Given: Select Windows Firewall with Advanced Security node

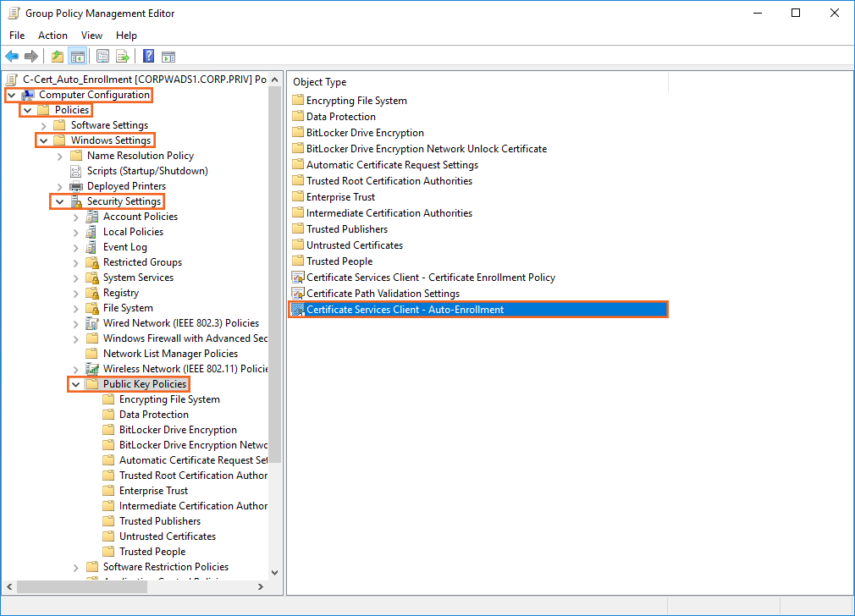Looking at the screenshot, I should pos(185,338).
